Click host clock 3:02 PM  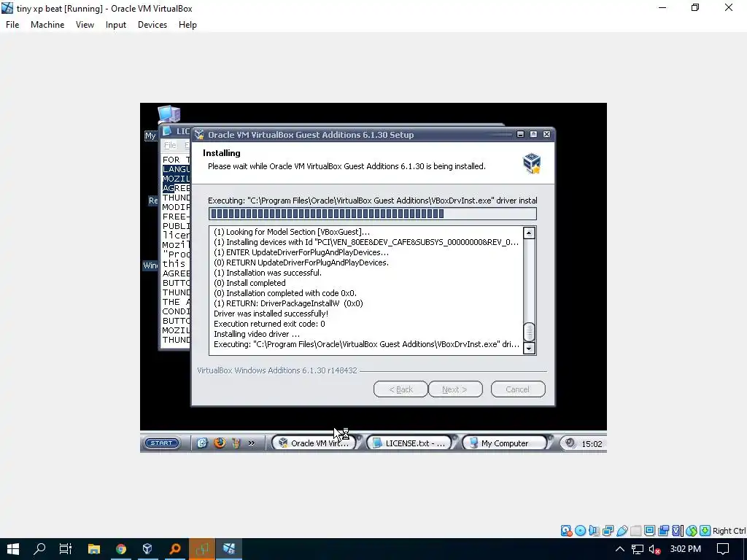coord(686,549)
